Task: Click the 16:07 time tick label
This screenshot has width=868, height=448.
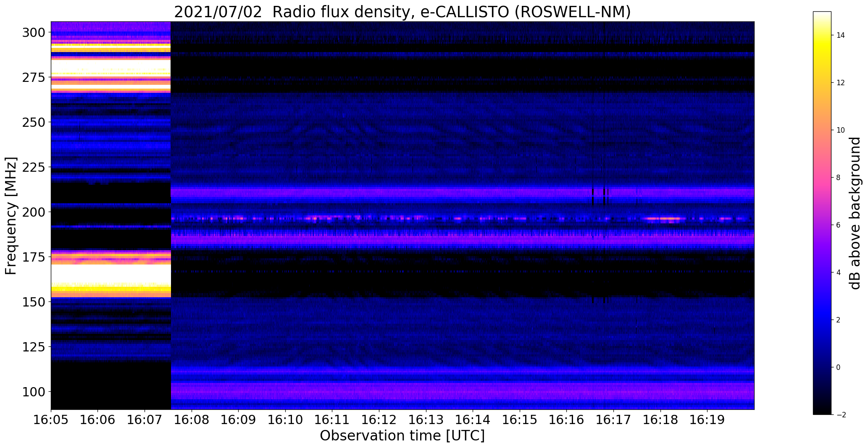Action: point(145,419)
